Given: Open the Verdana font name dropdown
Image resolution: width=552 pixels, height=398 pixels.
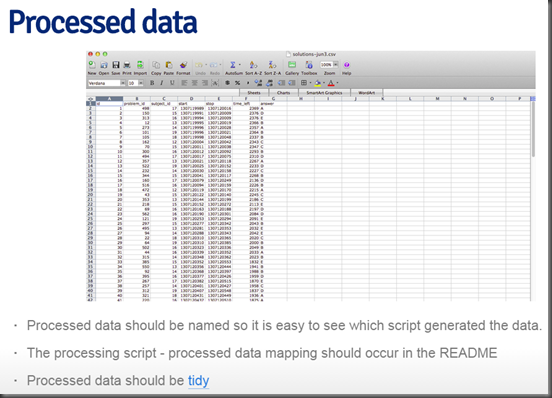Looking at the screenshot, I should point(123,83).
